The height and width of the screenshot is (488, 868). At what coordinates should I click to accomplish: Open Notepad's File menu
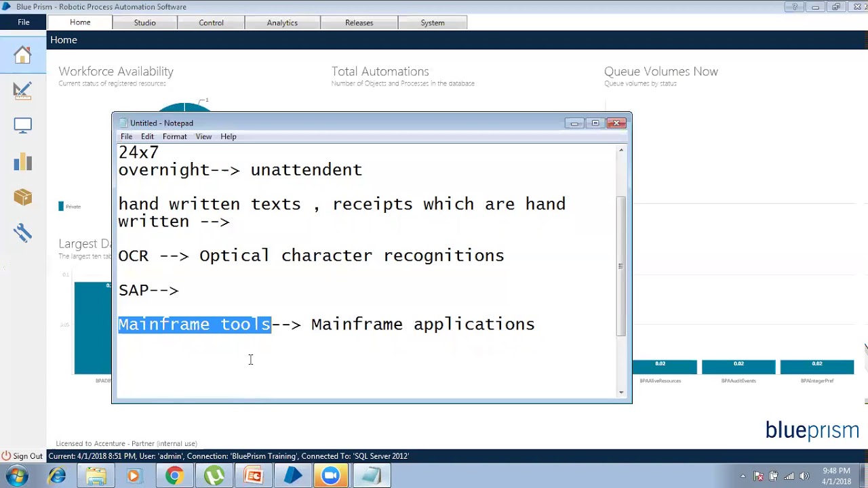[127, 137]
